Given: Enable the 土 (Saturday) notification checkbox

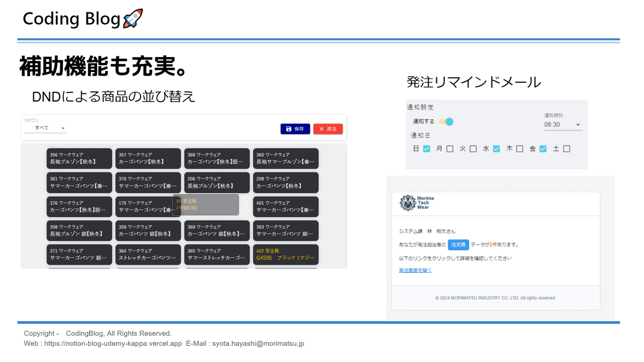Looking at the screenshot, I should click(566, 149).
